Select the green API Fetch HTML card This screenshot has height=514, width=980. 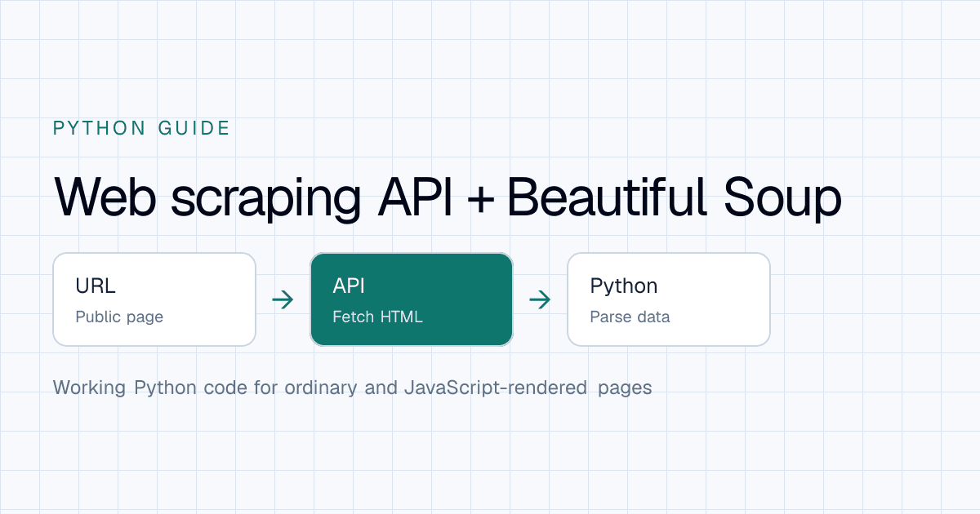412,299
